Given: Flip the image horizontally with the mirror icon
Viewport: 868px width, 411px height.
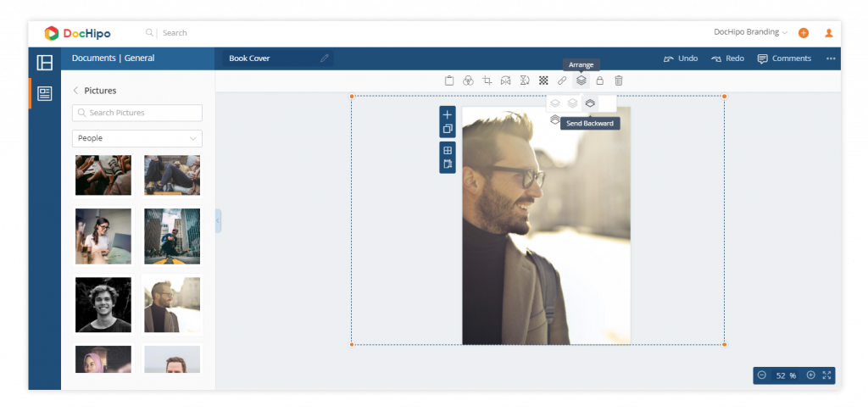Looking at the screenshot, I should tap(505, 81).
